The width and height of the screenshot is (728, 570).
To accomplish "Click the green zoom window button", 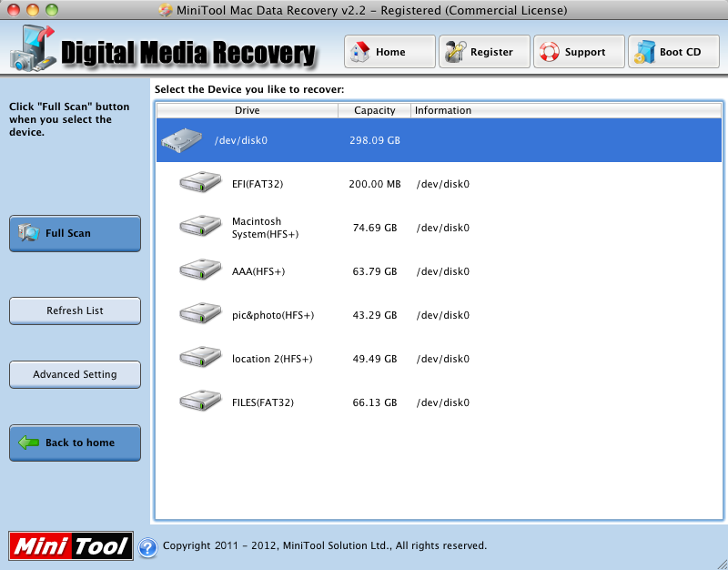I will click(x=52, y=10).
